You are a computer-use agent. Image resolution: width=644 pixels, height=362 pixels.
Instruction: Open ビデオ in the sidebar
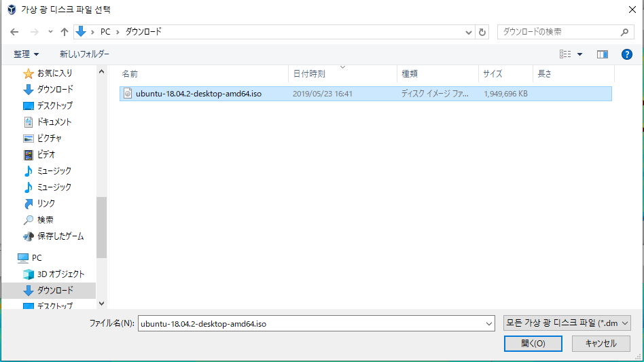point(39,155)
